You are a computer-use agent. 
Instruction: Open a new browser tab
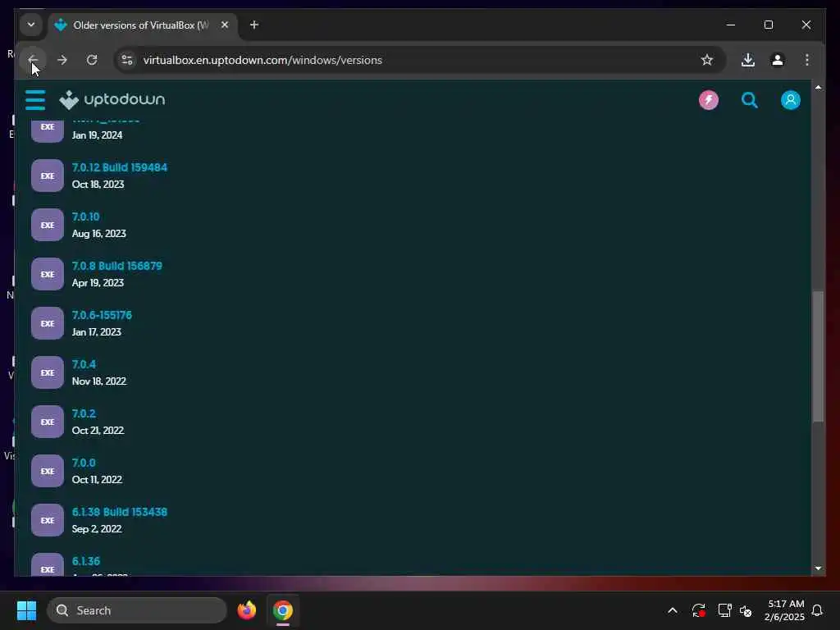click(254, 25)
